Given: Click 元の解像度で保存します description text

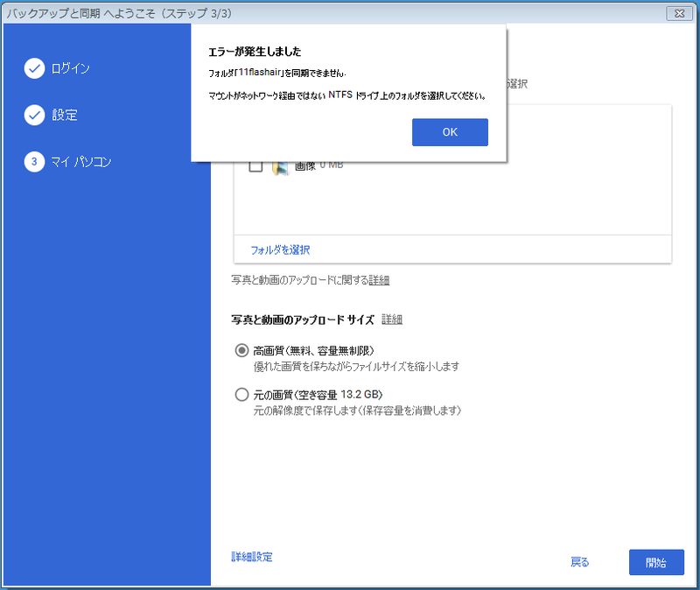Looking at the screenshot, I should (357, 411).
